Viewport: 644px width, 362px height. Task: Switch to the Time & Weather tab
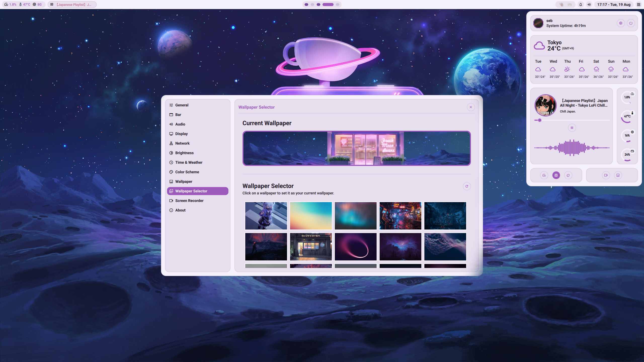tap(189, 162)
